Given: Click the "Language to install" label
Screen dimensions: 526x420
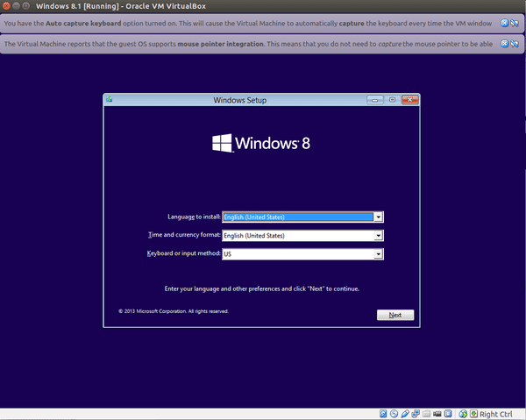Looking at the screenshot, I should (x=194, y=217).
